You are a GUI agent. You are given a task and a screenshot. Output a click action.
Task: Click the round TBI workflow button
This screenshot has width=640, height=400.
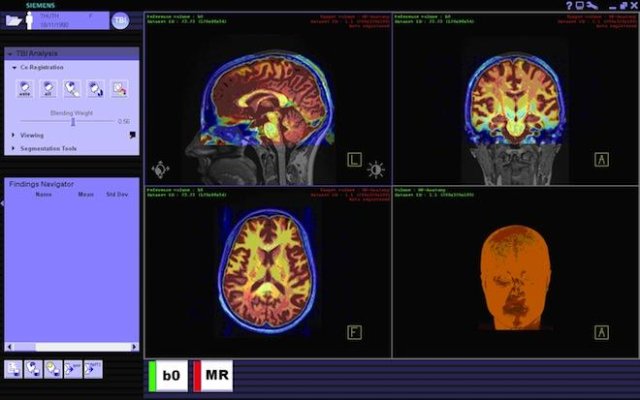[120, 20]
